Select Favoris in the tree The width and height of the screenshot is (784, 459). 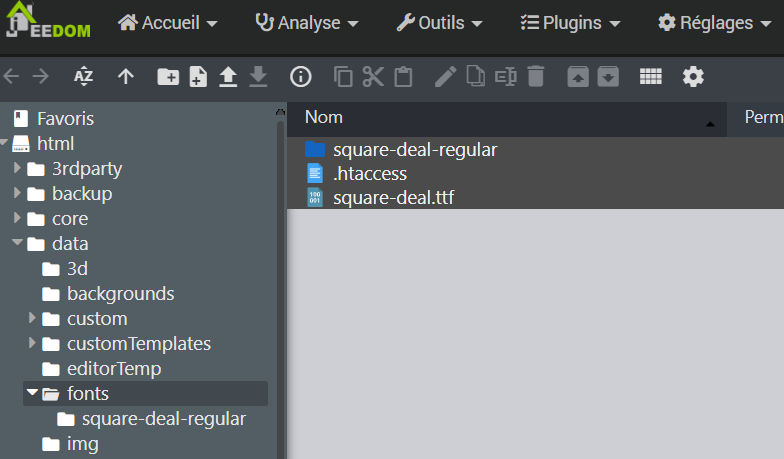pyautogui.click(x=66, y=119)
